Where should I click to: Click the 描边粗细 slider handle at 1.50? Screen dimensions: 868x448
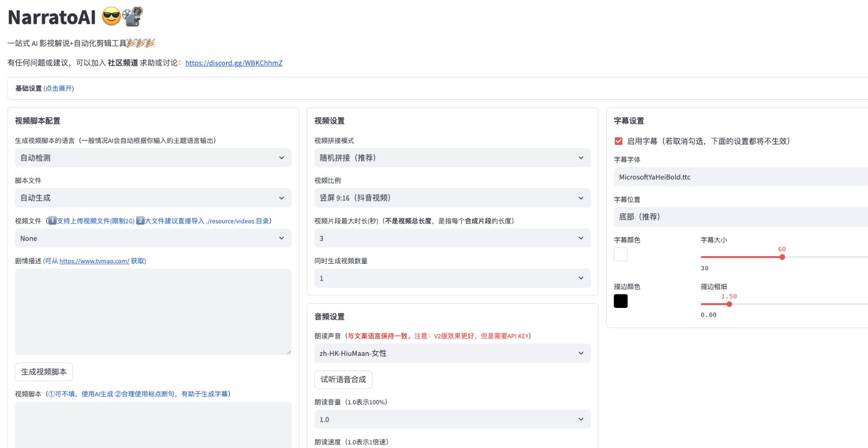729,304
